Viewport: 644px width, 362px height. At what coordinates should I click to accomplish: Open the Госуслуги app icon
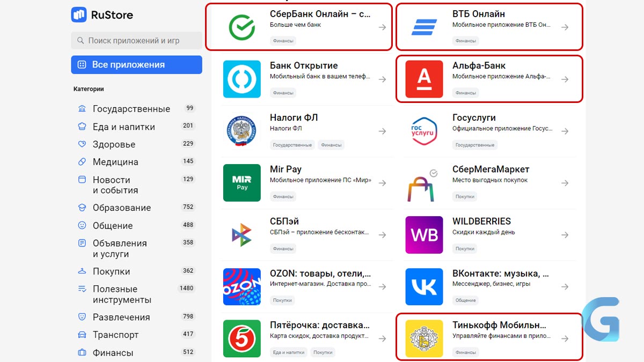click(424, 131)
